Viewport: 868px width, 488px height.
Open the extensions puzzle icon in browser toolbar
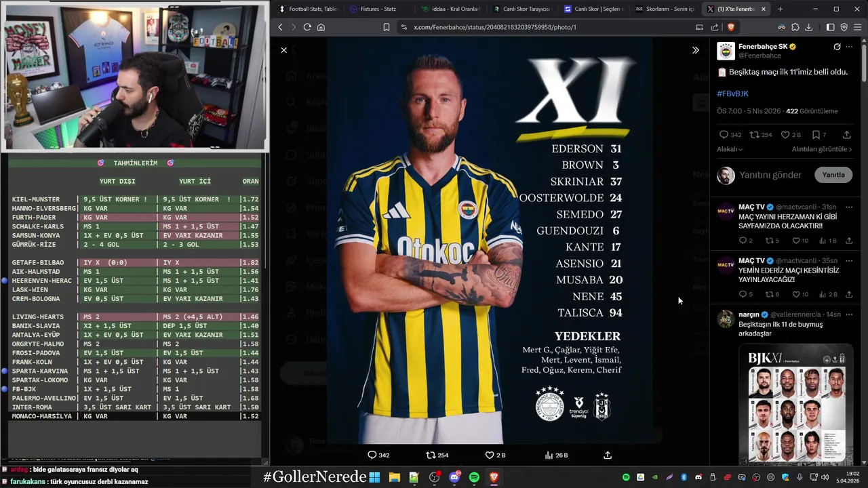coord(795,27)
